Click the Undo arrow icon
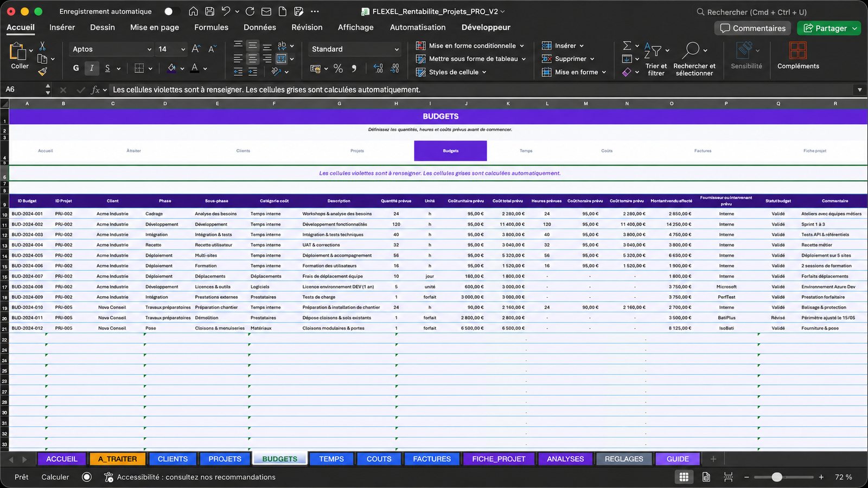868x488 pixels. 226,11
